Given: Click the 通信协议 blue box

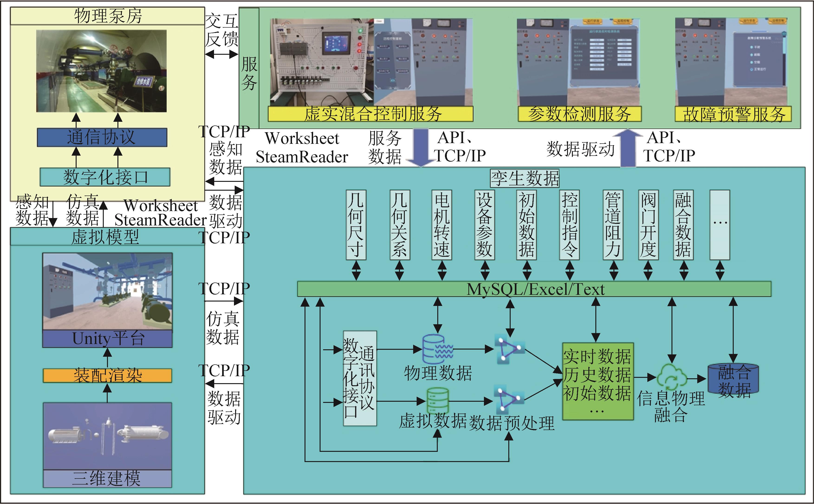Looking at the screenshot, I should point(102,137).
